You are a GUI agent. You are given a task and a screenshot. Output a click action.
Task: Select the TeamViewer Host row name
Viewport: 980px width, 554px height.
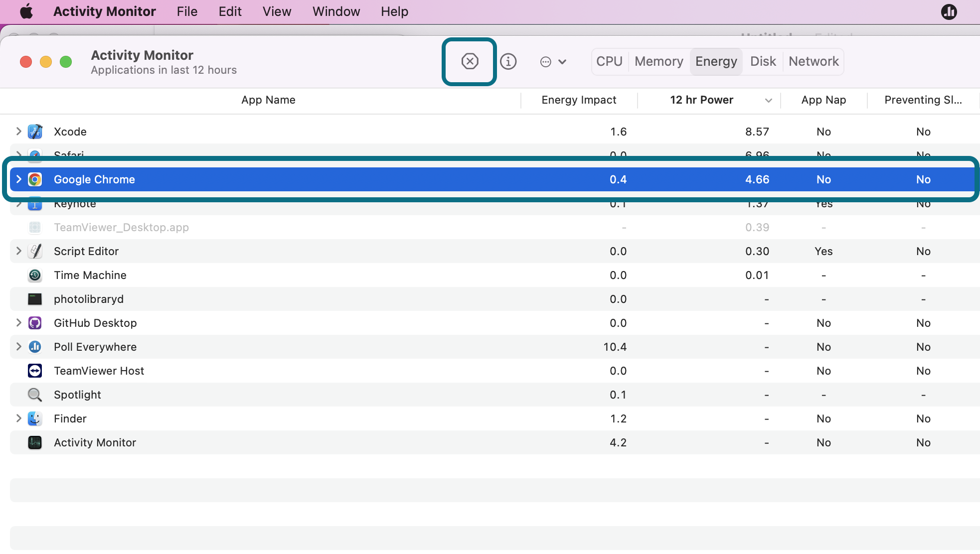click(99, 371)
